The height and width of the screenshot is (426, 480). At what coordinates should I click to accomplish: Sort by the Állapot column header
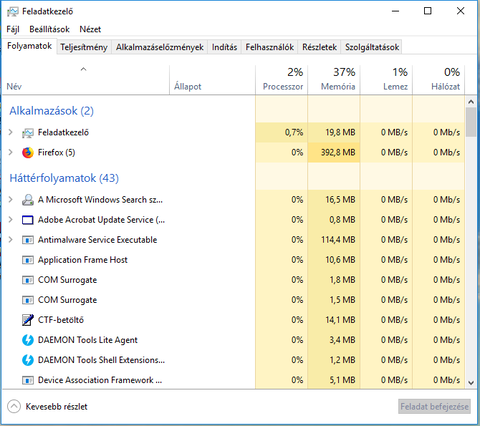pyautogui.click(x=213, y=80)
